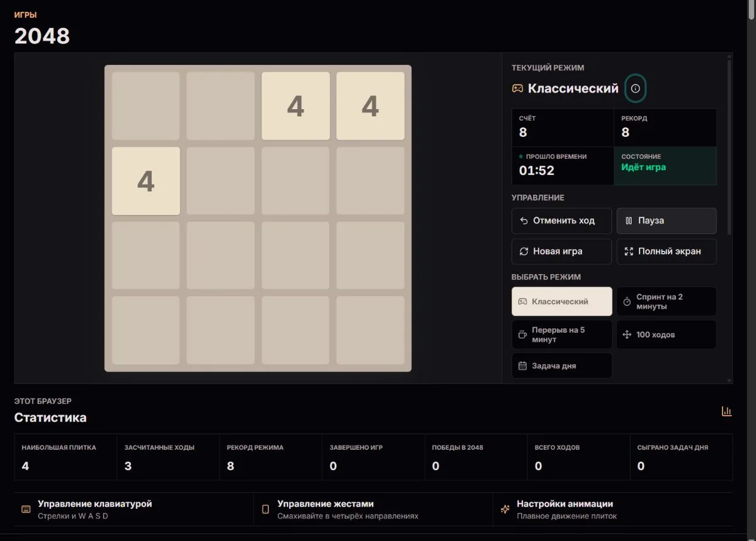The width and height of the screenshot is (756, 541).
Task: Click the keyboard icon near Управление клавиатурой
Action: [26, 509]
